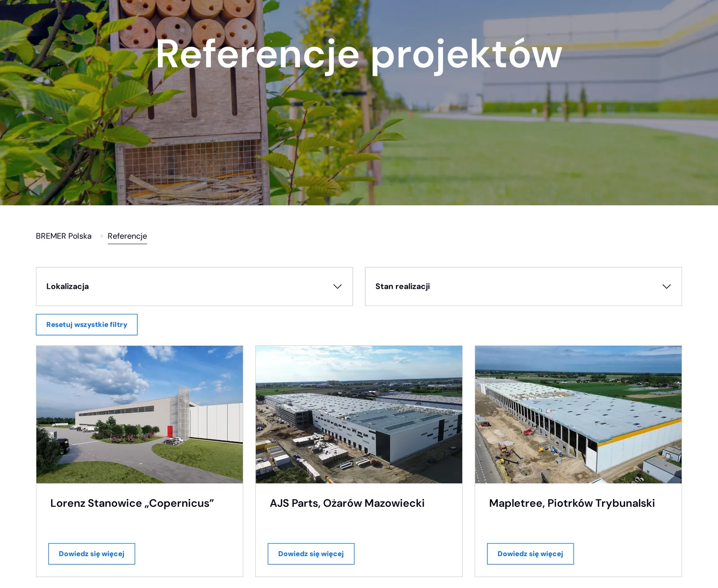Click the Referencje projektów page heading
Screen dimensions: 718x588
click(359, 55)
